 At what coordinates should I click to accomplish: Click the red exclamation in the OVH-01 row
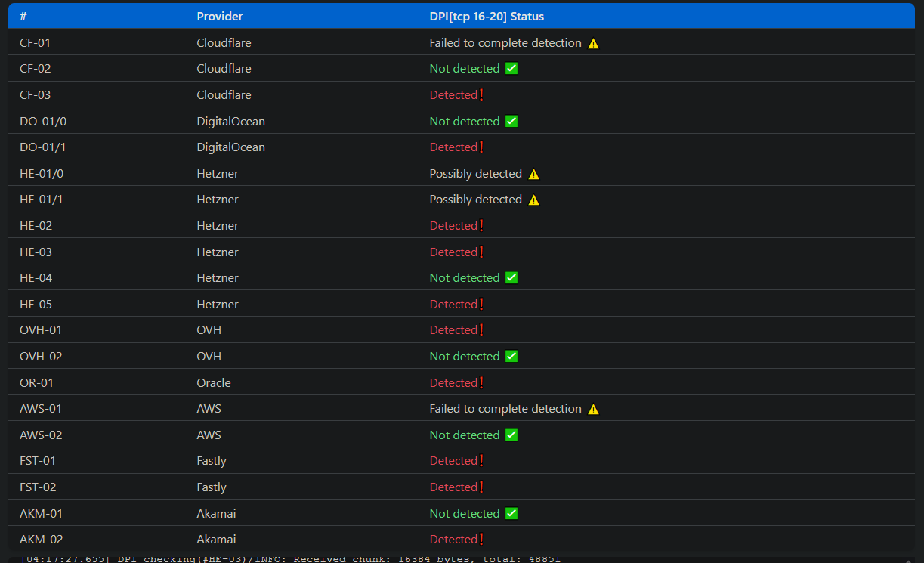(x=481, y=330)
